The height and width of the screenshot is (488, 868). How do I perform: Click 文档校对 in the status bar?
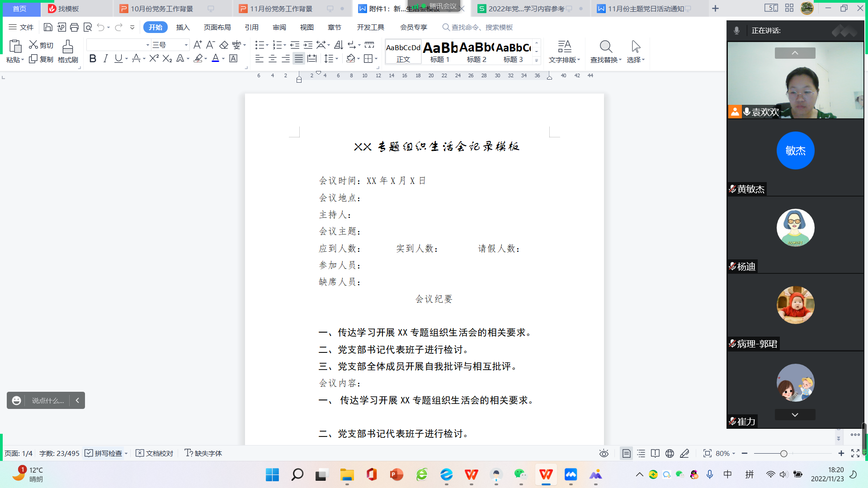coord(155,453)
